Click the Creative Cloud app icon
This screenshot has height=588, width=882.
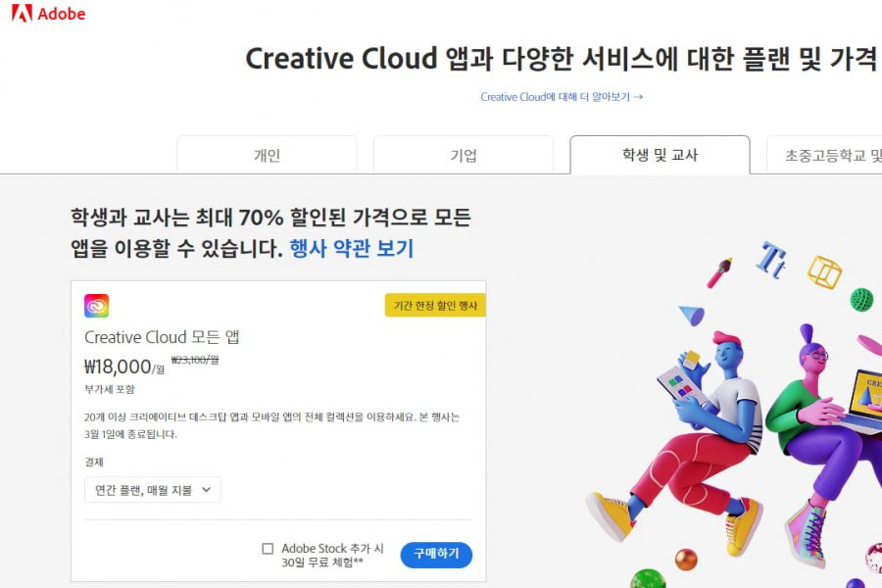96,306
